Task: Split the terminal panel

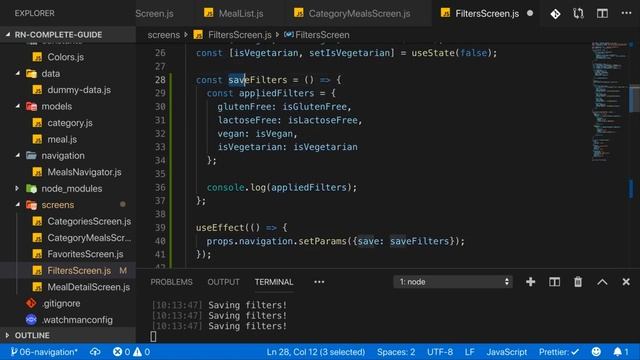Action: point(554,282)
